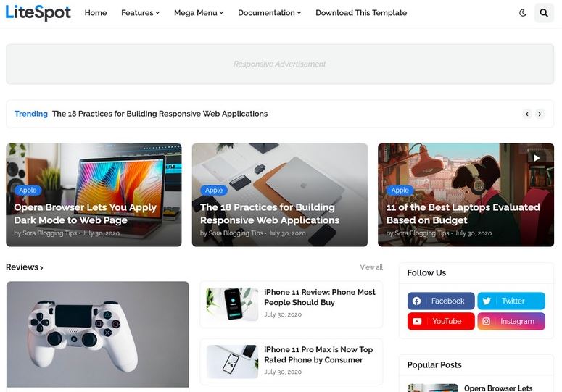Click the video play icon on laptops post
The width and height of the screenshot is (562, 392).
click(536, 158)
